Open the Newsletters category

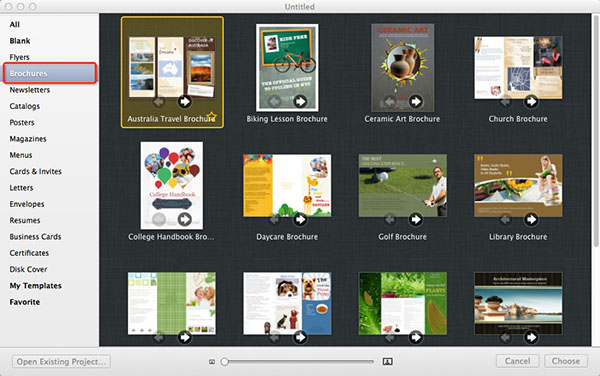point(30,90)
